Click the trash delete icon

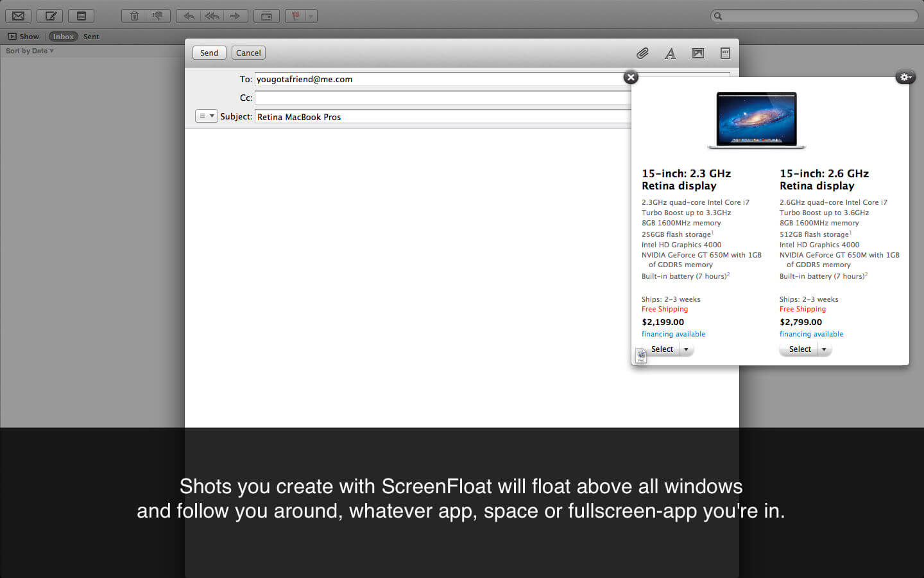134,16
